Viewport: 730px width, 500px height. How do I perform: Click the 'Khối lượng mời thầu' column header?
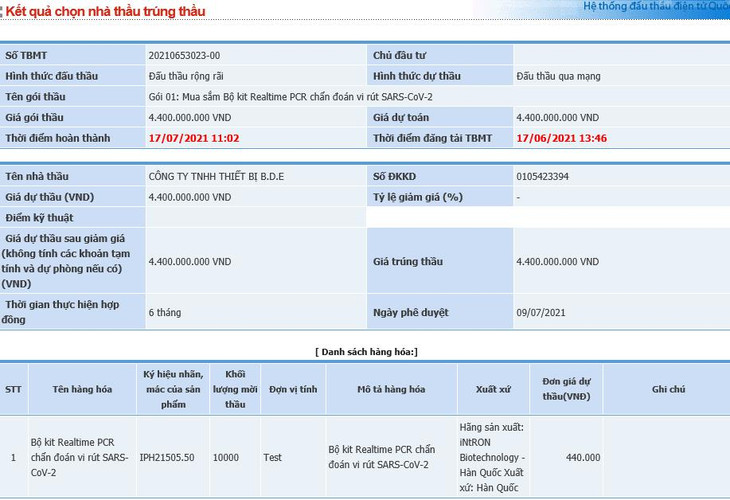pos(235,389)
